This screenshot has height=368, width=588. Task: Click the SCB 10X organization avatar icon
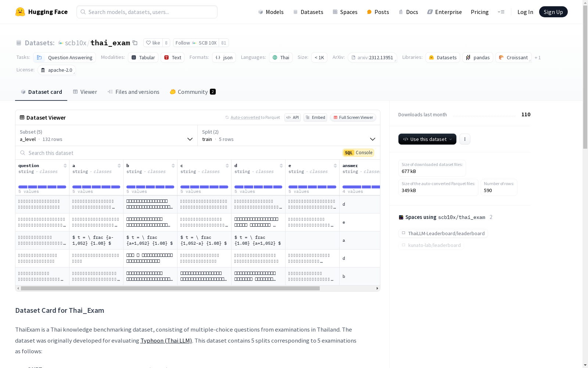(61, 43)
